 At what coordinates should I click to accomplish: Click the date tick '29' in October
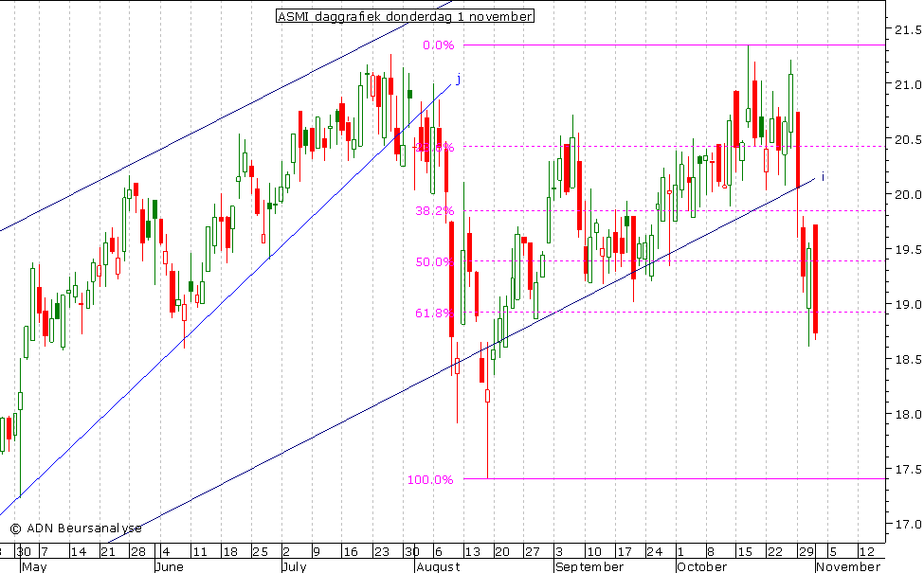pos(806,552)
